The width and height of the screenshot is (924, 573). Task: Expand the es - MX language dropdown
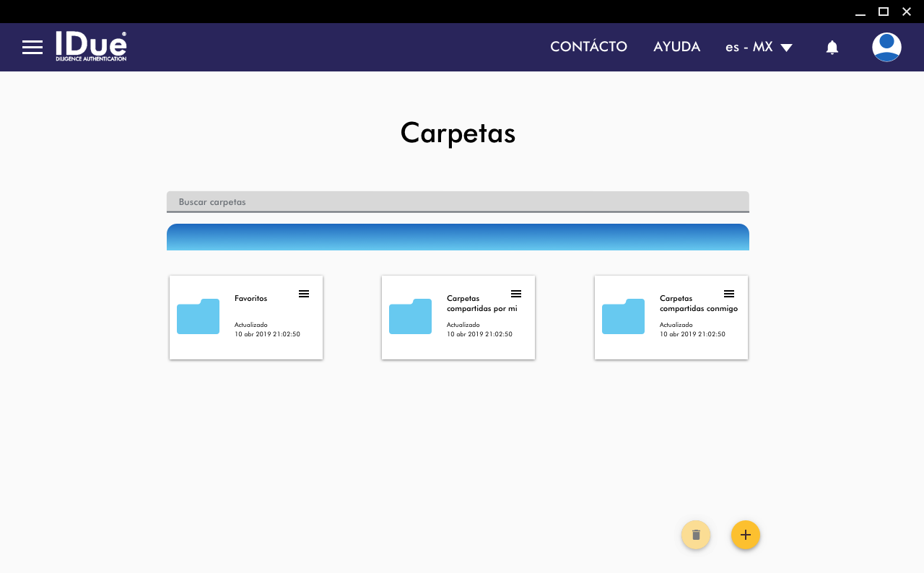point(759,47)
